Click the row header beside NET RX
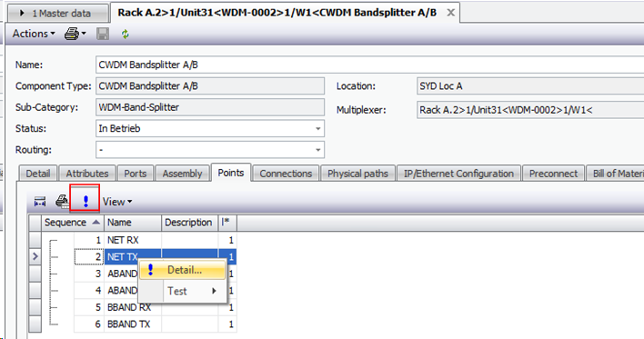 pos(35,240)
